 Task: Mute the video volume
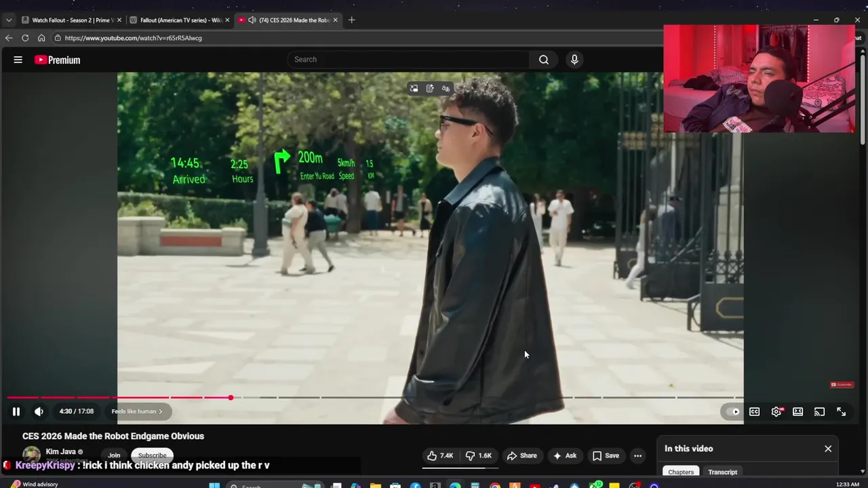pyautogui.click(x=39, y=411)
